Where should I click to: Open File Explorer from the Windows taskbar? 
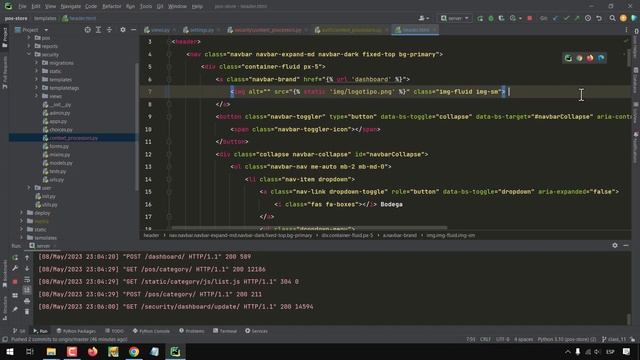tap(51, 352)
